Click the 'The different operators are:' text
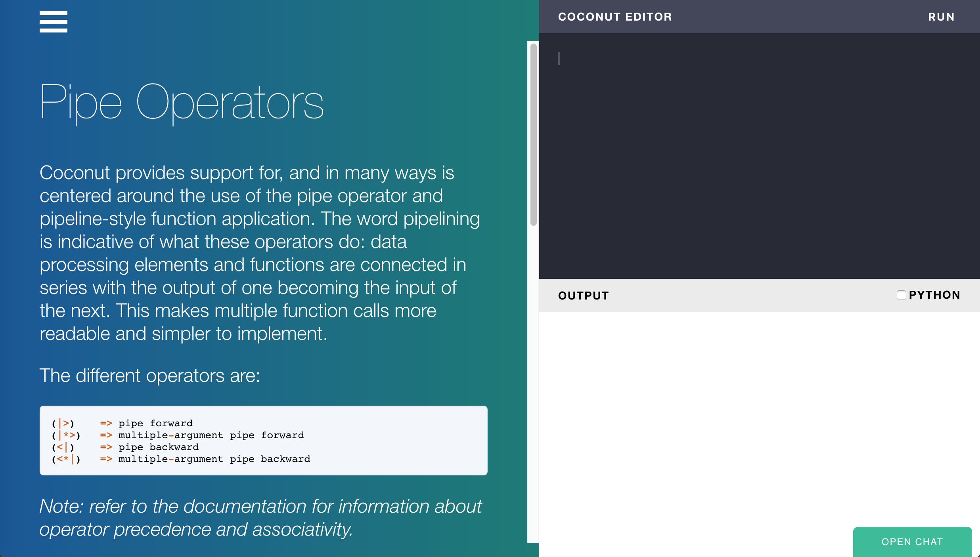Image resolution: width=980 pixels, height=557 pixels. pyautogui.click(x=150, y=376)
